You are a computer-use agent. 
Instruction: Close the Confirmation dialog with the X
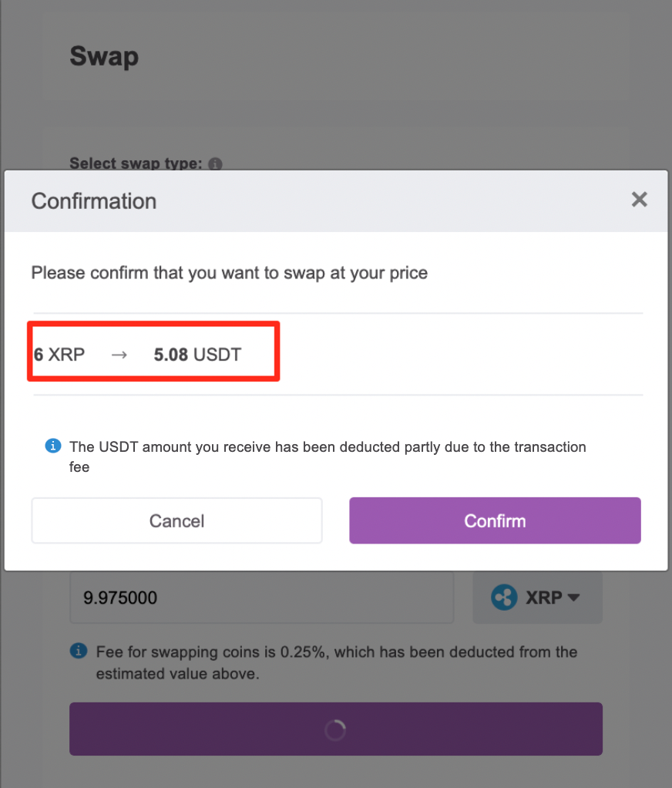coord(639,200)
